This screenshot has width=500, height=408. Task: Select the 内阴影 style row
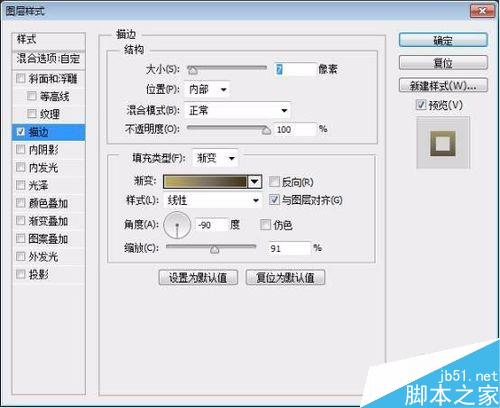tap(49, 150)
